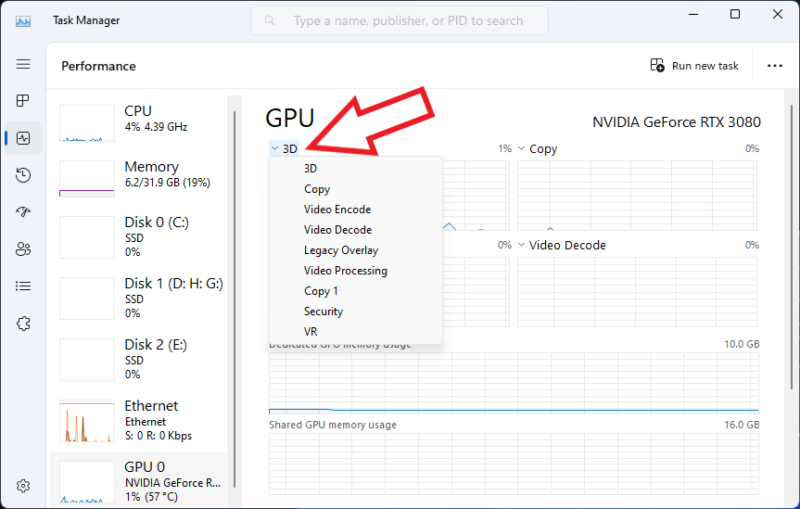Viewport: 800px width, 509px height.
Task: Choose Video Encode from the engine list
Action: point(356,209)
